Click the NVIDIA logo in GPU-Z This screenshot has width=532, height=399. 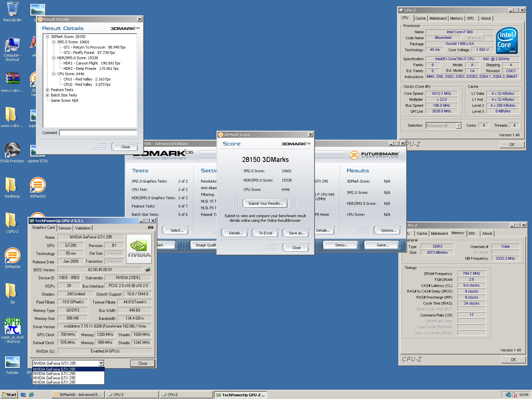coord(139,249)
